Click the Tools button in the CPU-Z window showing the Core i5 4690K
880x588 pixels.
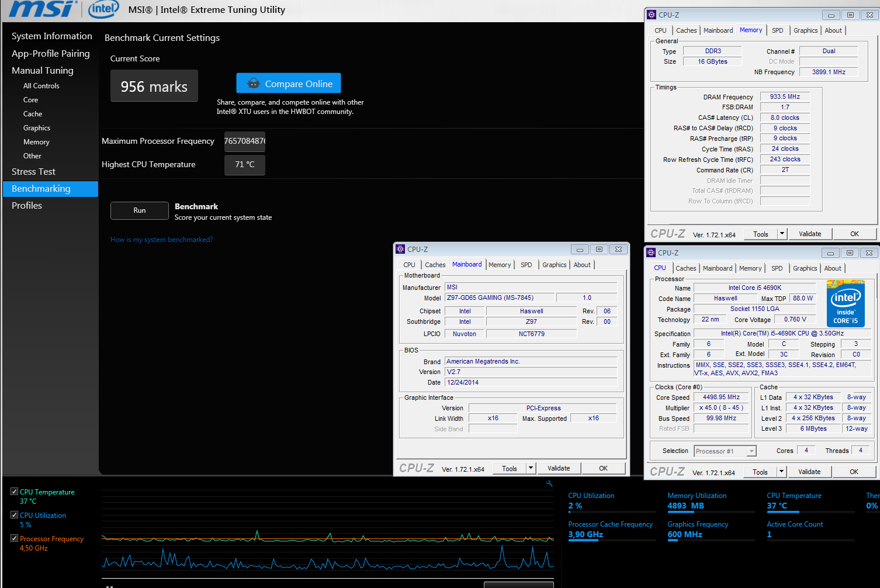pyautogui.click(x=760, y=472)
